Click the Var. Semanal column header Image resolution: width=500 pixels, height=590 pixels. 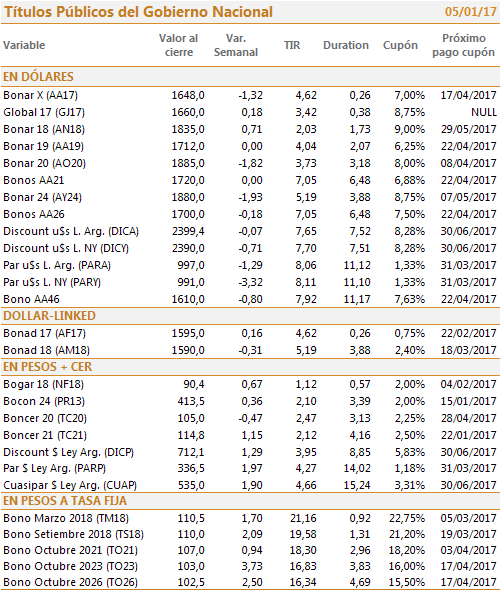tap(236, 45)
